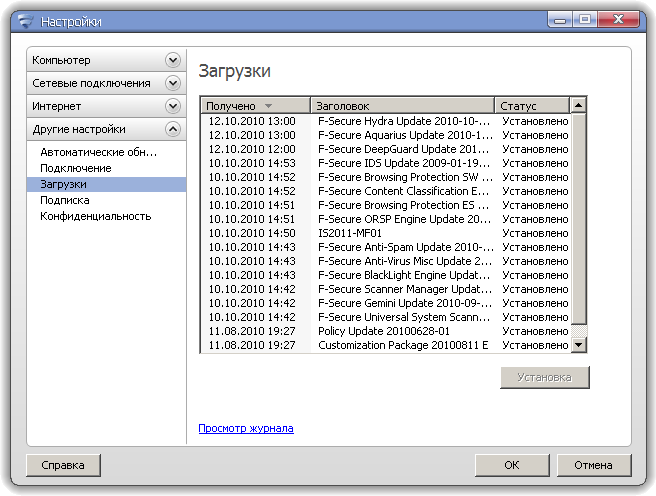Select the F-Secure IDS Update row
The image size is (656, 496).
pyautogui.click(x=386, y=163)
